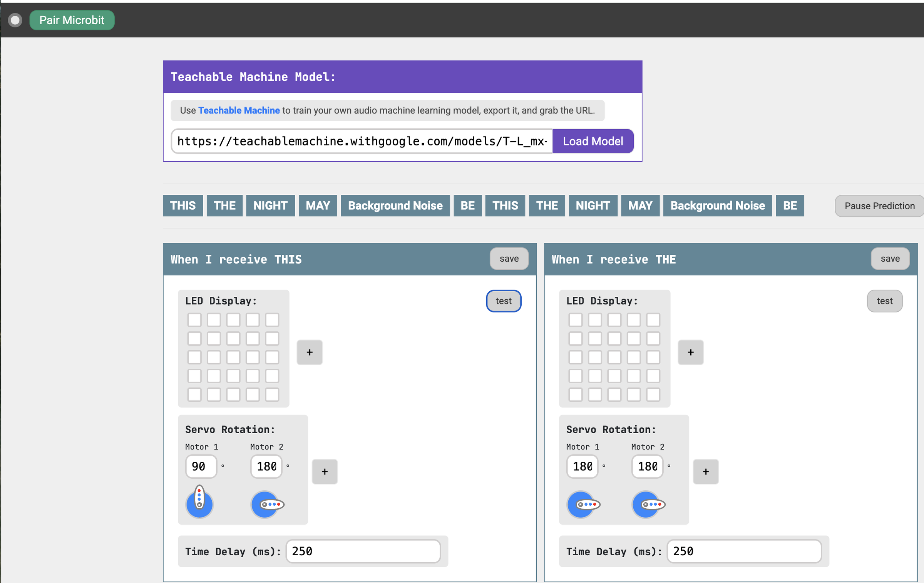Edit Motor 2 angle in THE card
The height and width of the screenshot is (583, 924).
tap(648, 466)
